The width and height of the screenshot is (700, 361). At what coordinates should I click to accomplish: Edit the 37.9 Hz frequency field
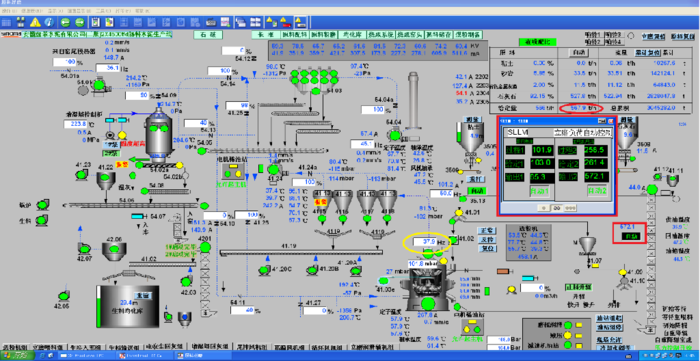pyautogui.click(x=424, y=241)
